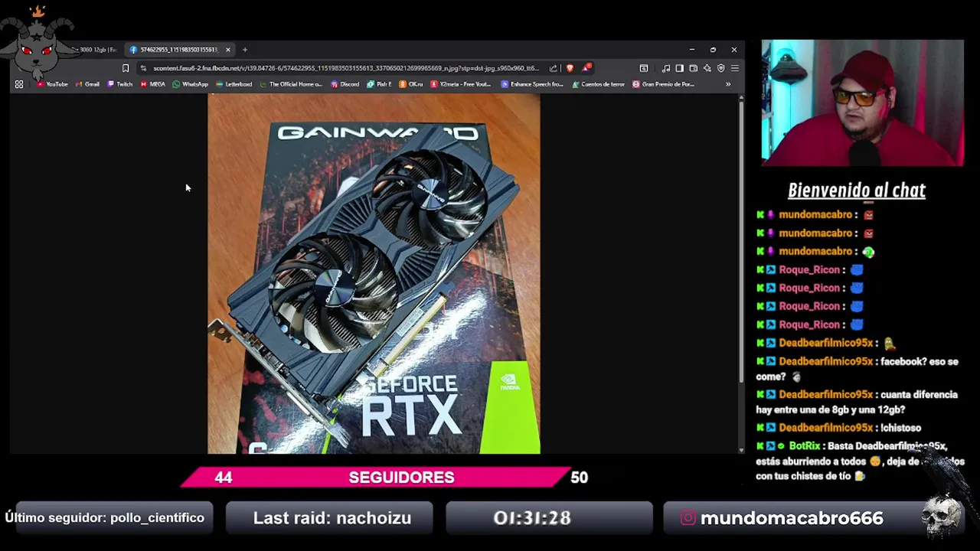
Task: Click the 'facebook? eso se come?' chat message
Action: coord(857,369)
